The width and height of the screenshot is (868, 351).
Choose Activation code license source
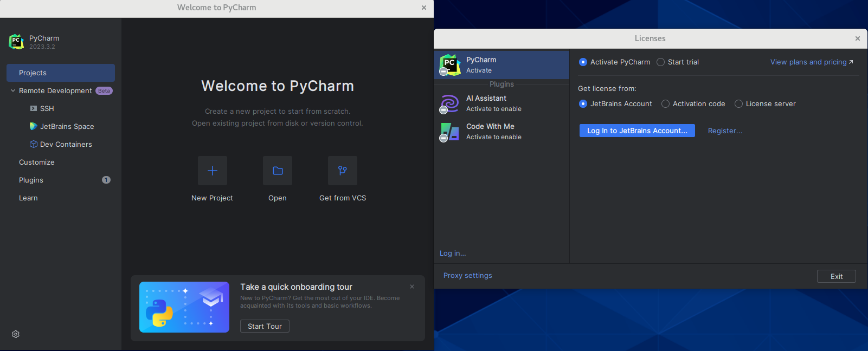tap(666, 104)
